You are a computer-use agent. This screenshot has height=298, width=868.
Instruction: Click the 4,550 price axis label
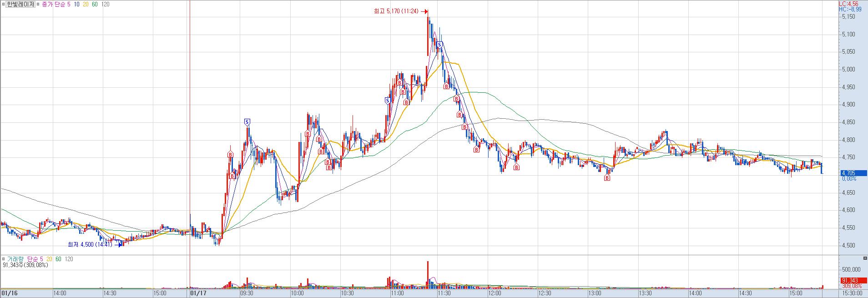(849, 228)
